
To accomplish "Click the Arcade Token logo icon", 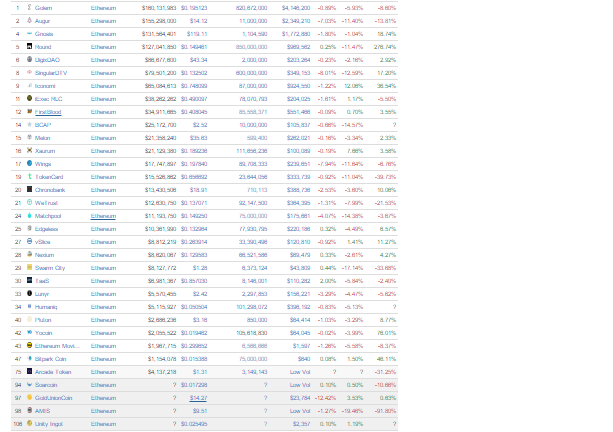I will 29,371.
